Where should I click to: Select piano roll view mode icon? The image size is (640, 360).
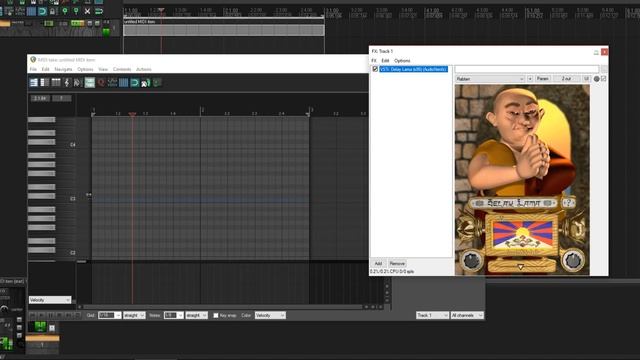point(34,83)
